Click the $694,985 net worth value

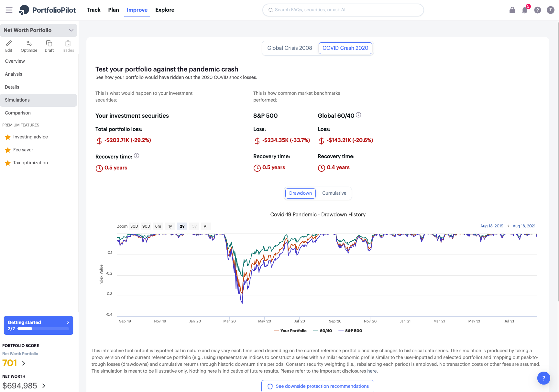point(20,386)
